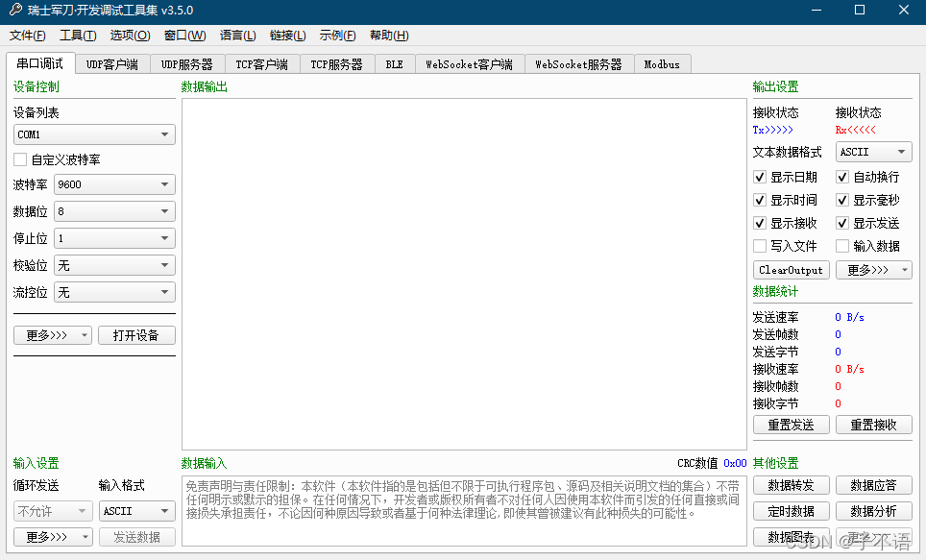Click inside the 数据输入 text box

pyautogui.click(x=464, y=511)
